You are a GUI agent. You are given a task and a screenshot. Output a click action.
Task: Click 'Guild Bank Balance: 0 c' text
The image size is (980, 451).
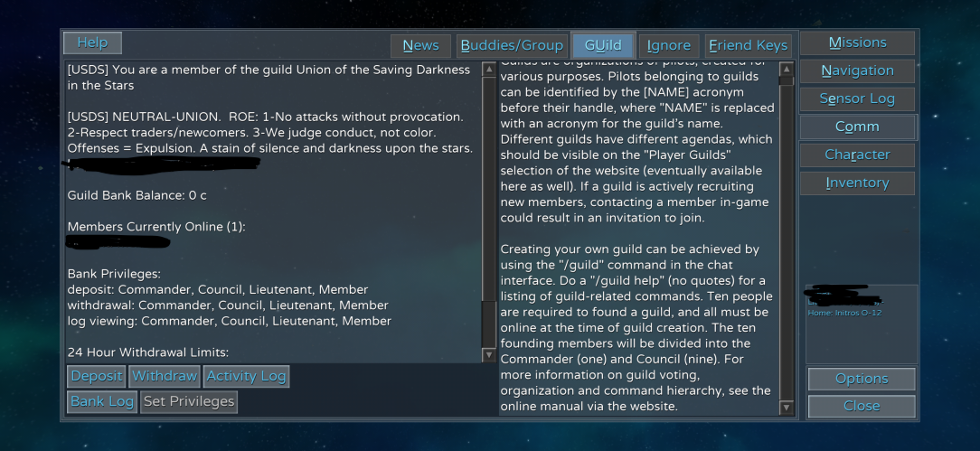[x=137, y=195]
